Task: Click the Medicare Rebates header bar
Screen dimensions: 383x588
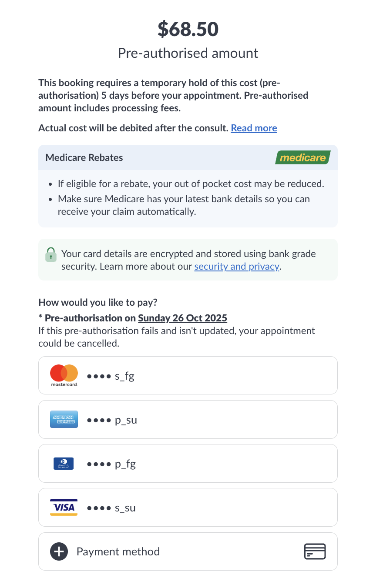Action: coord(188,157)
